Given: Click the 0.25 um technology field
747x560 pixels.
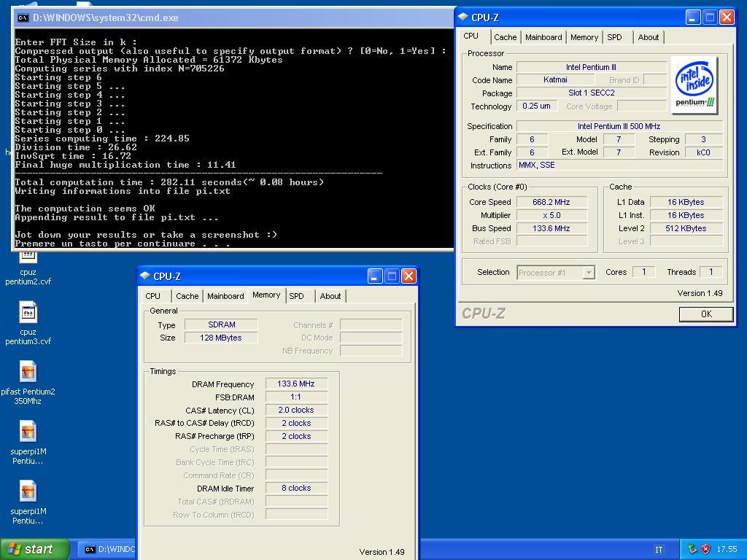Looking at the screenshot, I should coord(536,106).
